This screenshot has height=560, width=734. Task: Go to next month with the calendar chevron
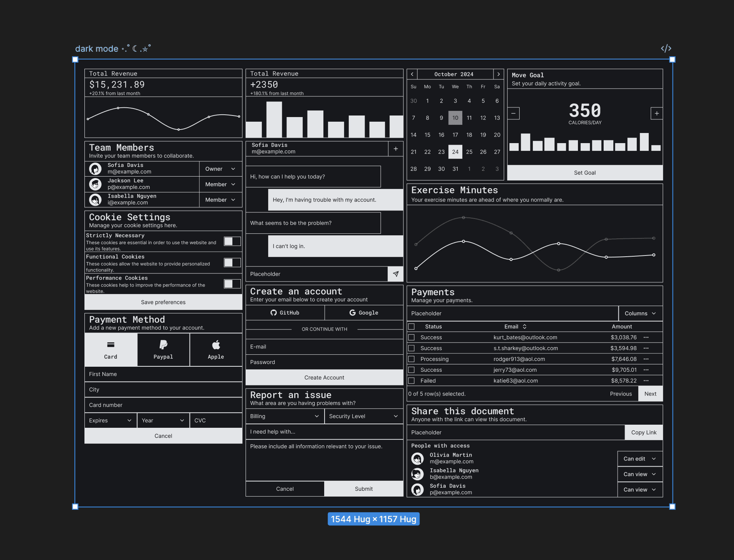499,74
